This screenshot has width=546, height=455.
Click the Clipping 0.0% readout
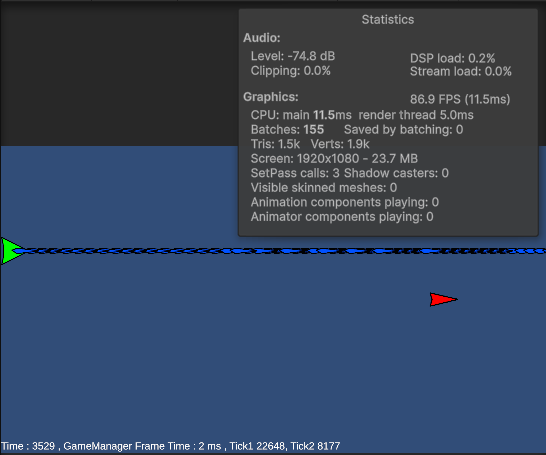[290, 71]
